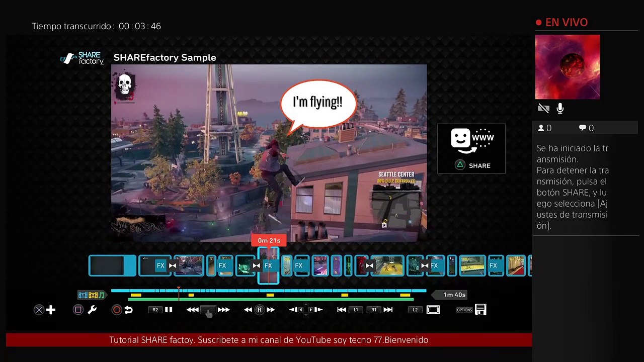Click the OPTIONS button label
The image size is (644, 362).
tap(464, 310)
